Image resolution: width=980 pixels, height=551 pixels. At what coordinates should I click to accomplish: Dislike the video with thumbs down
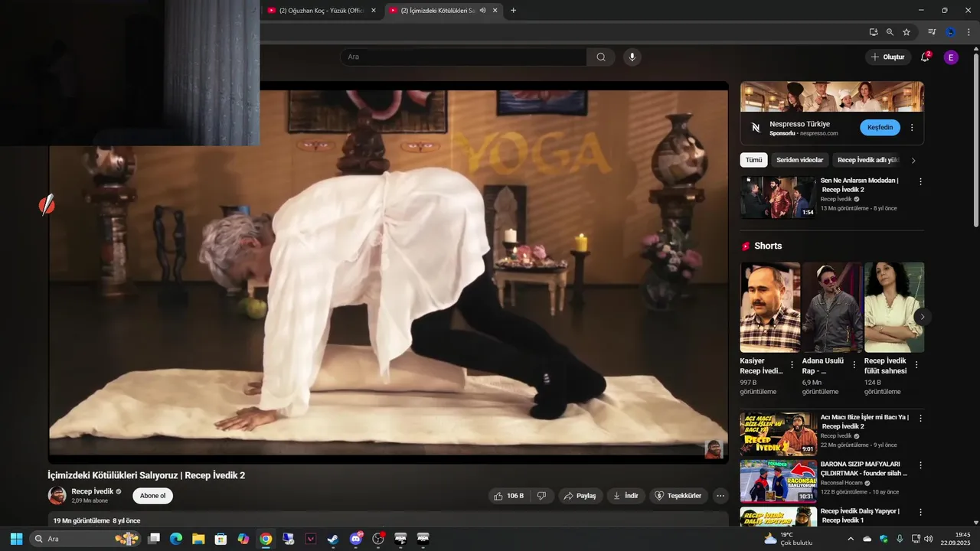click(541, 496)
